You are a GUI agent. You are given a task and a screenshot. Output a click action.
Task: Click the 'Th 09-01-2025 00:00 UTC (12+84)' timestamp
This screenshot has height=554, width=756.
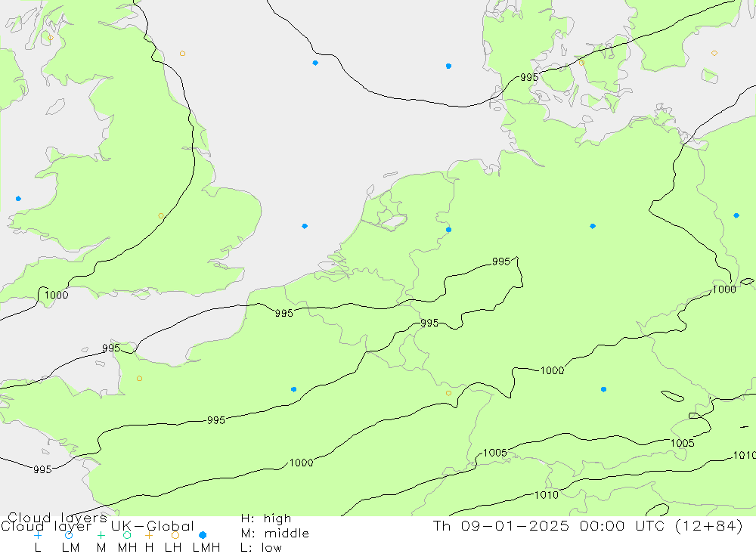pyautogui.click(x=587, y=526)
